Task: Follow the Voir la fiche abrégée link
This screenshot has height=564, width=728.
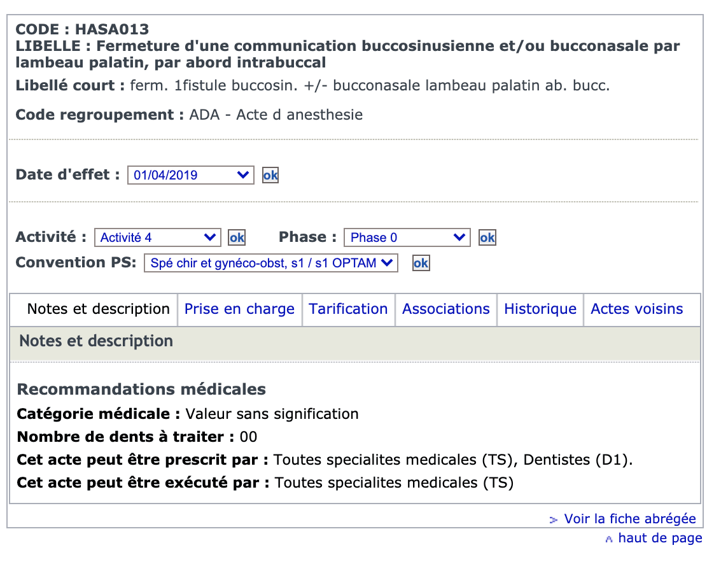Action: click(630, 519)
